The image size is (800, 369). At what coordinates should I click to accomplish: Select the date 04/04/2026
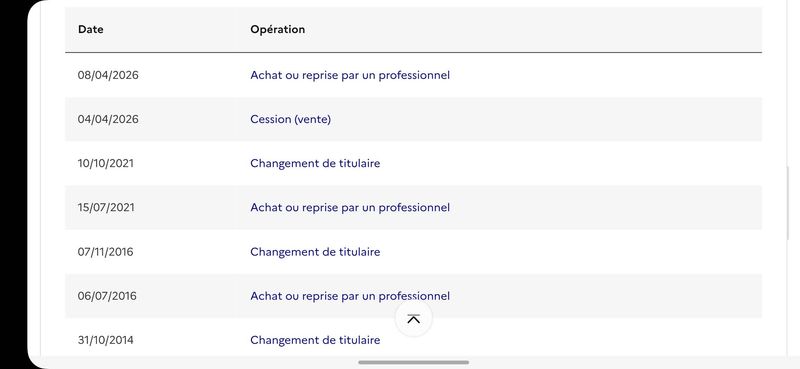pyautogui.click(x=108, y=119)
